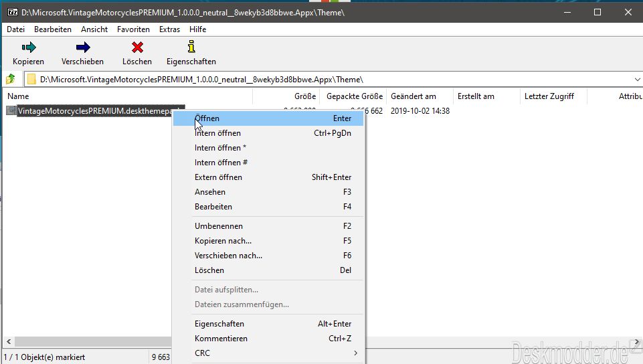Minimize the 7-Zip window
This screenshot has height=364, width=643.
click(x=567, y=12)
